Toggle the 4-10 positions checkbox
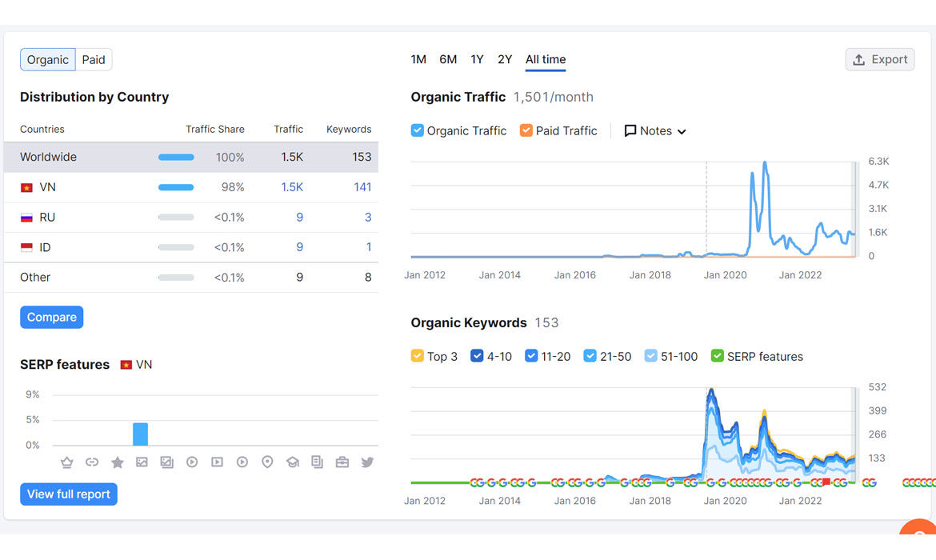 click(477, 356)
